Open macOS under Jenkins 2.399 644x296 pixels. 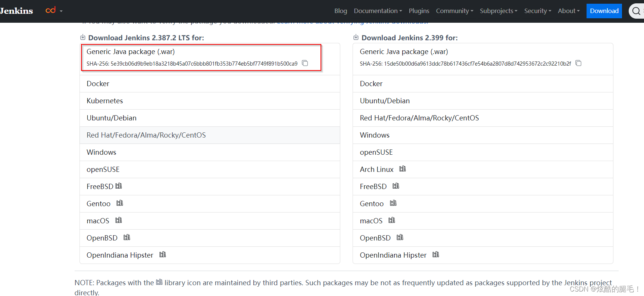pyautogui.click(x=483, y=221)
